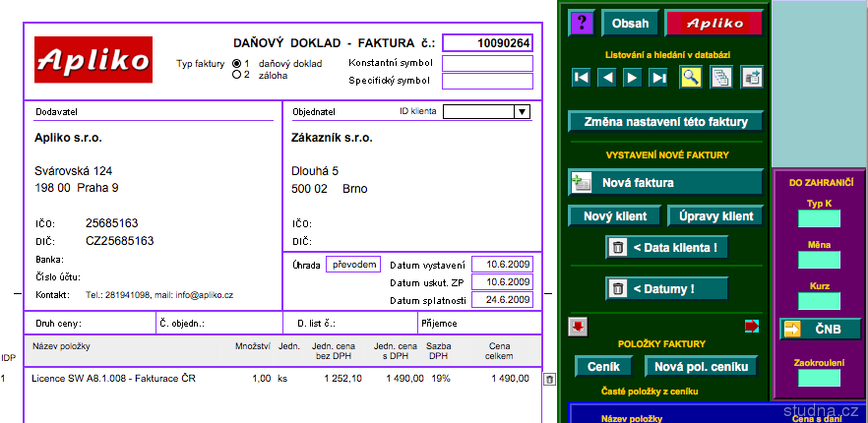Click Změna nastavení této faktury
The width and height of the screenshot is (868, 423).
(666, 122)
